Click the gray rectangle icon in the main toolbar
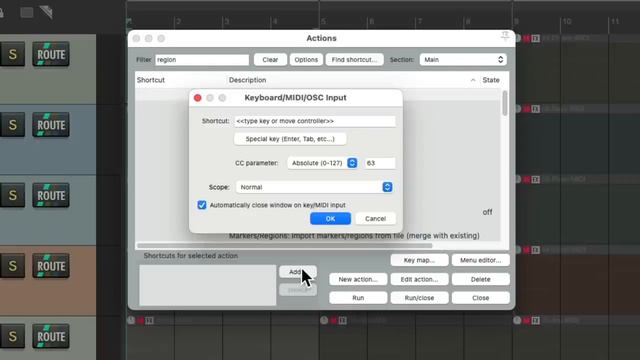Screen dimensions: 640x360 point(27,12)
